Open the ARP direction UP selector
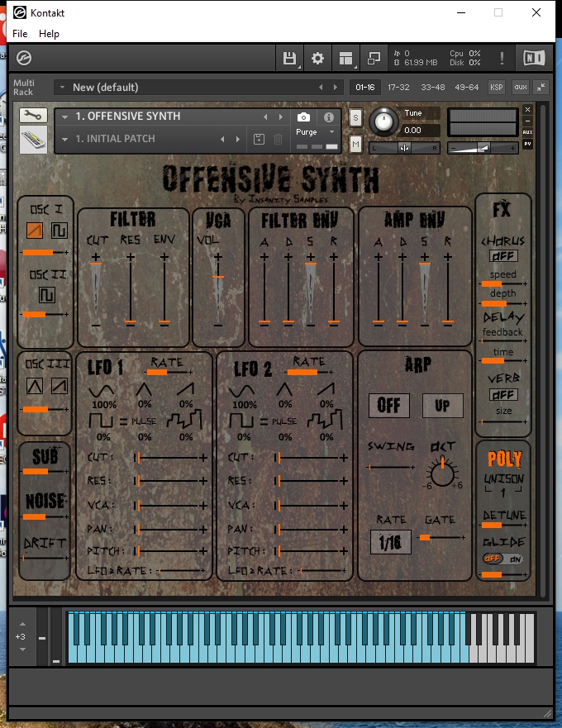 (x=443, y=406)
